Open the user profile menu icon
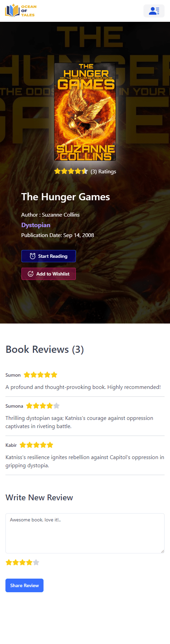170x644 pixels. (x=154, y=11)
